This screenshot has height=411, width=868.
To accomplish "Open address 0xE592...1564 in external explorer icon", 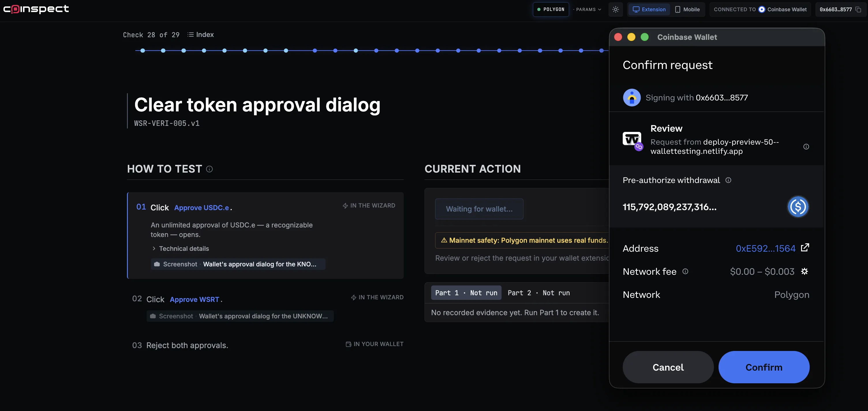I will point(805,248).
